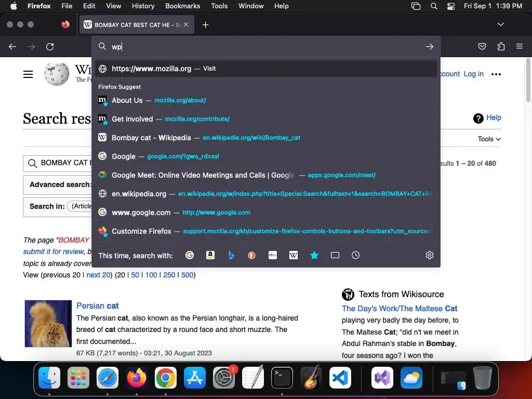Screen dimensions: 532x399
Task: Launch Visual Studio Code from the Dock
Action: (340, 378)
